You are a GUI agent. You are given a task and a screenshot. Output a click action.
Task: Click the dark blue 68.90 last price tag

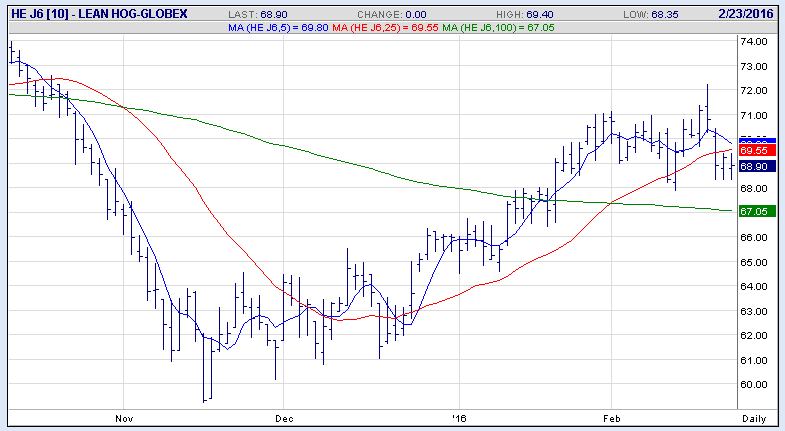[752, 166]
